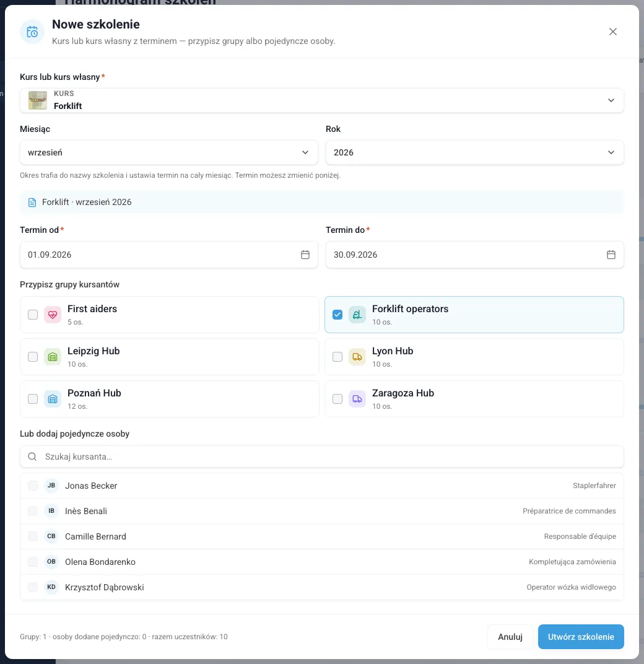Check the Zaragoza Hub group checkbox
The height and width of the screenshot is (664, 644).
pos(337,399)
